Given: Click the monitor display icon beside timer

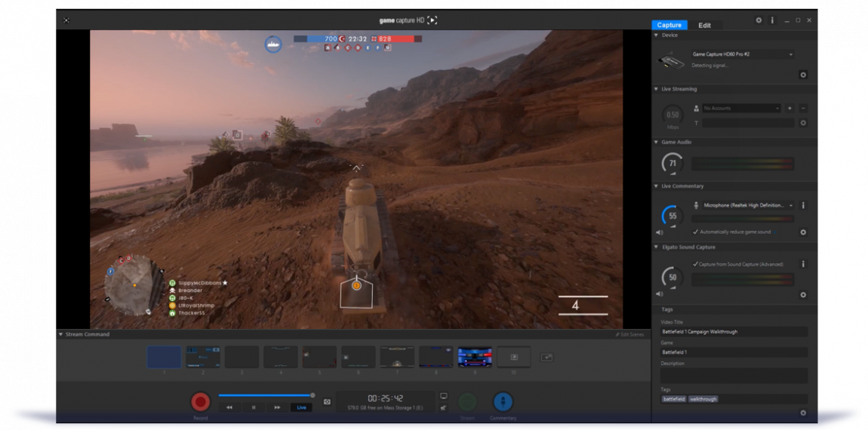Looking at the screenshot, I should coord(443,396).
